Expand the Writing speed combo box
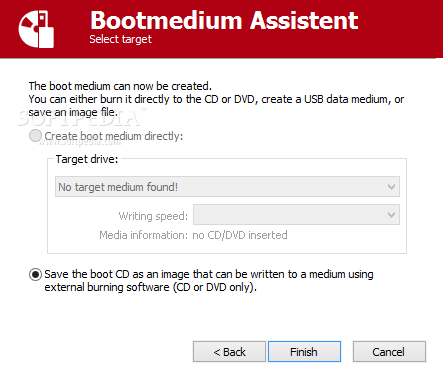Image resolution: width=443 pixels, height=379 pixels. (x=296, y=215)
